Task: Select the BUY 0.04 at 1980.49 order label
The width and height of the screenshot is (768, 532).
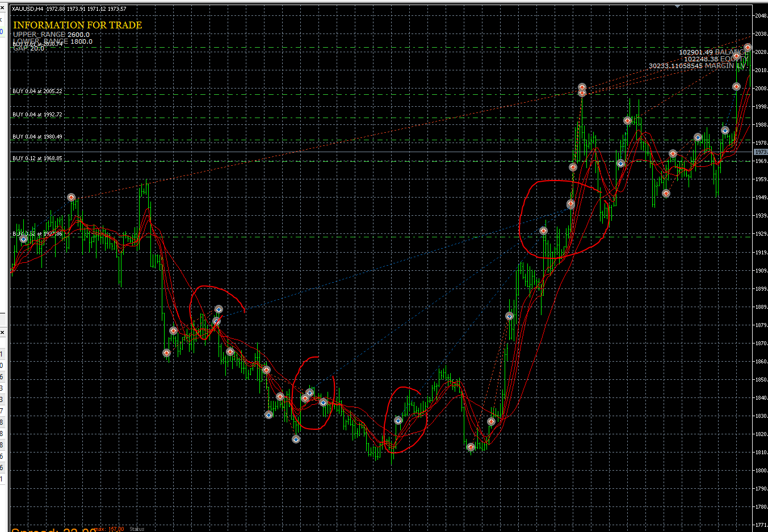Action: (37, 137)
